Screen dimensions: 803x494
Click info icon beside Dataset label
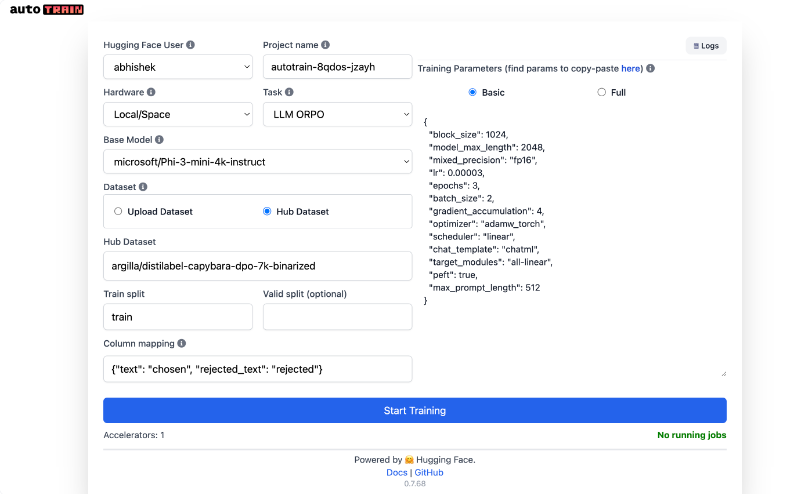(x=143, y=187)
